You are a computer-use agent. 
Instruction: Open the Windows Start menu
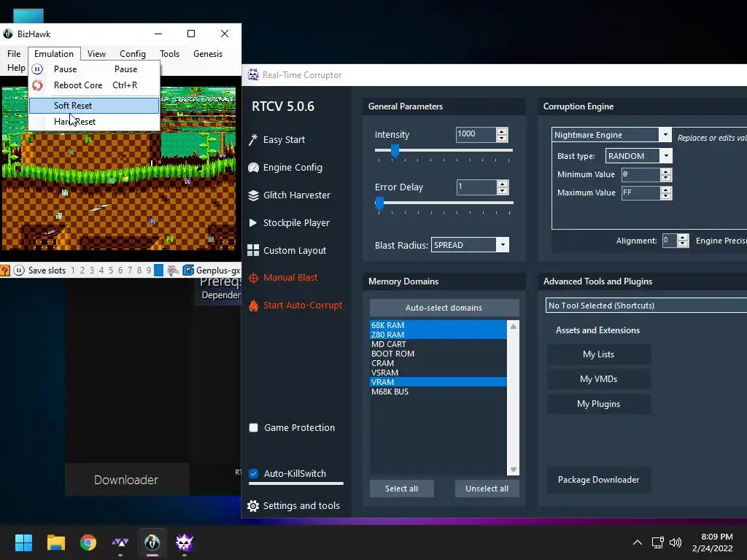pyautogui.click(x=23, y=542)
